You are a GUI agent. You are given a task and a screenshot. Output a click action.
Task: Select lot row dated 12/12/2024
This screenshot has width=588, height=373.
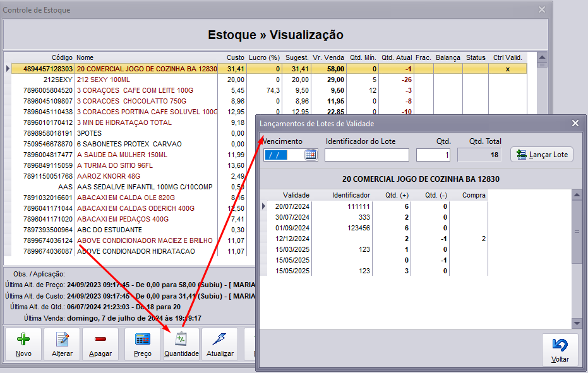pos(377,239)
